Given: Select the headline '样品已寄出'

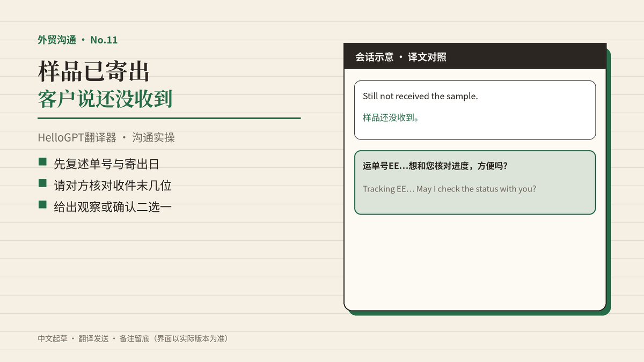Looking at the screenshot, I should [x=93, y=71].
